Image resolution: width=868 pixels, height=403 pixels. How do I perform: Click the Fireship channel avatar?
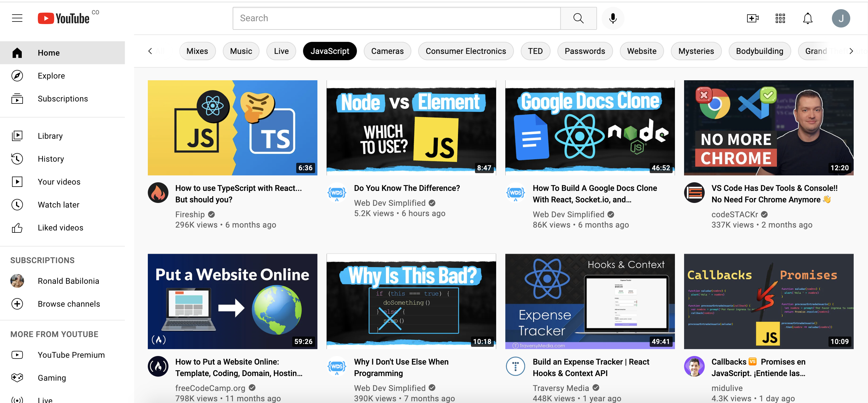(158, 193)
